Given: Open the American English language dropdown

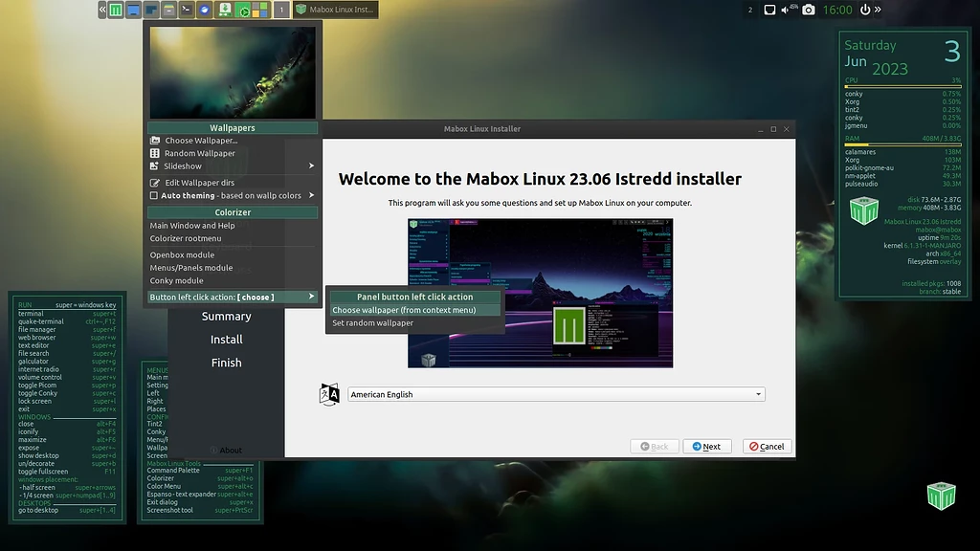Looking at the screenshot, I should [556, 394].
